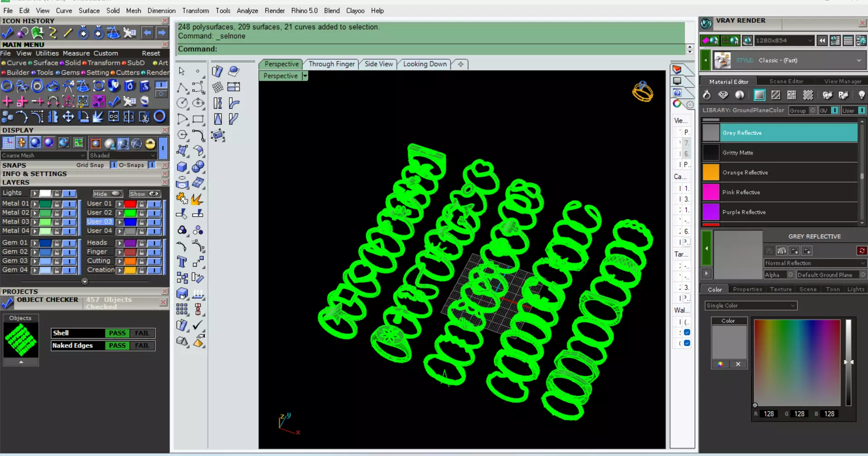Toggle the GV library switch
Viewport: 868px width, 456px height.
[834, 110]
